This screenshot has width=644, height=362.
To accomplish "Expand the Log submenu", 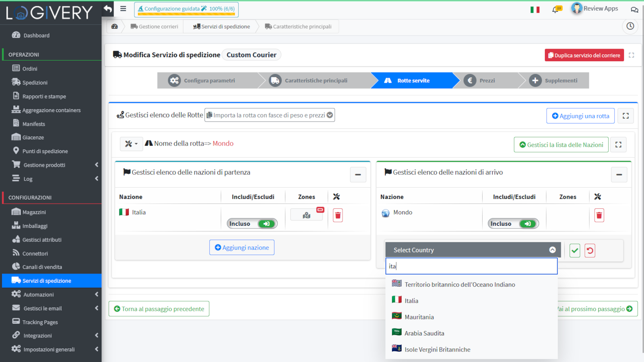I will pos(97,179).
